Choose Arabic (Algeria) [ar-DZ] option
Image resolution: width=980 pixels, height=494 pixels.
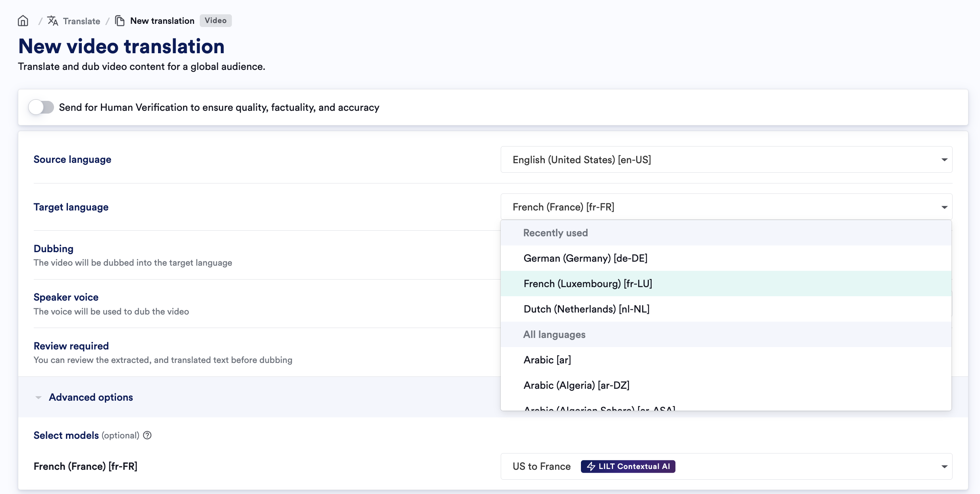576,385
